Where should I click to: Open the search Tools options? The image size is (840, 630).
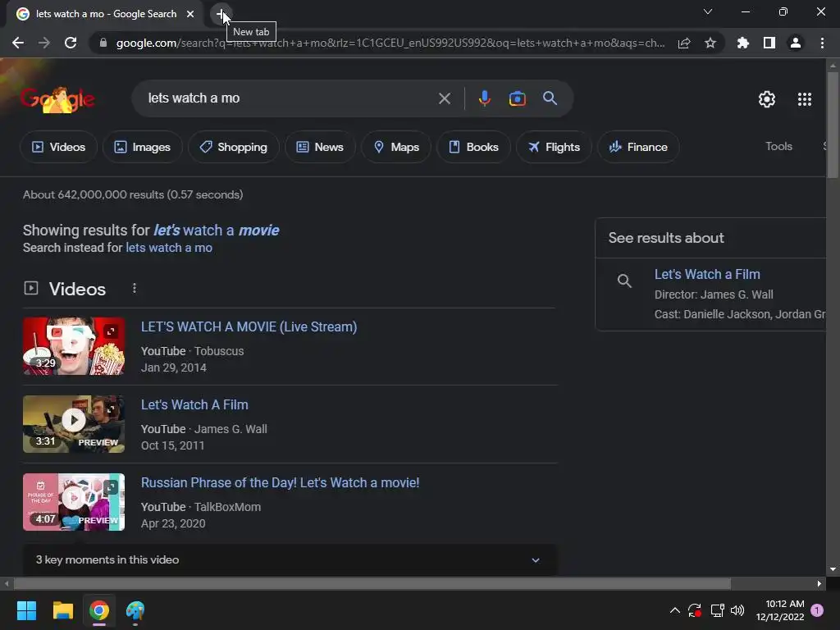pos(778,146)
